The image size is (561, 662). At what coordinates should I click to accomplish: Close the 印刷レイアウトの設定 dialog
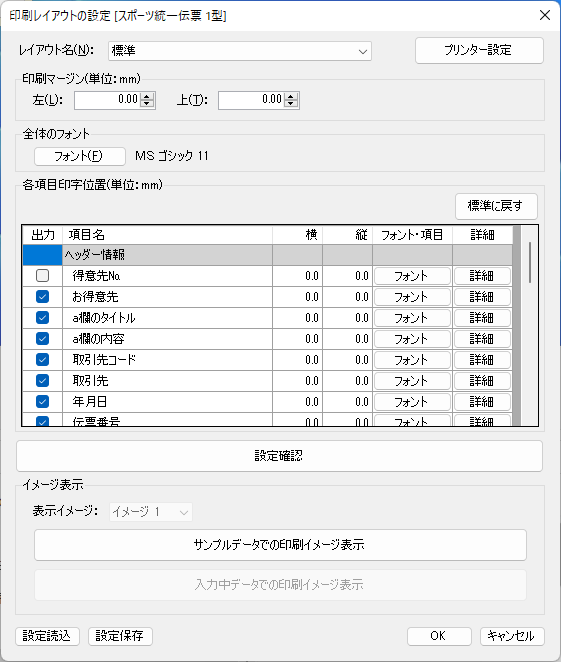(545, 15)
